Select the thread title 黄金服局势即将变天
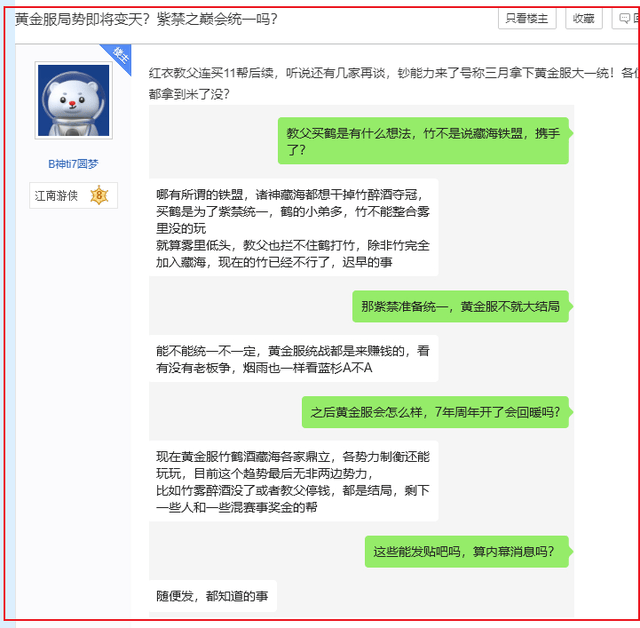This screenshot has height=628, width=640. coord(147,19)
